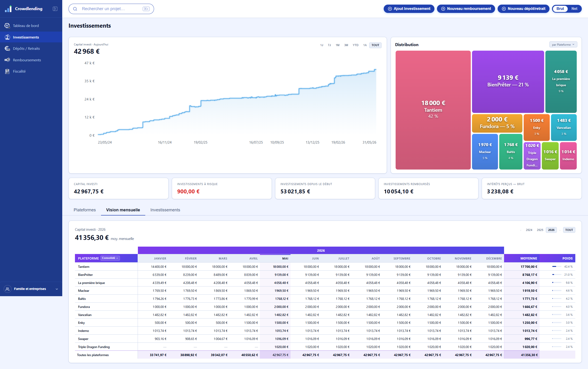
Task: Open Tableau de bord dashboard icon
Action: coord(7,26)
